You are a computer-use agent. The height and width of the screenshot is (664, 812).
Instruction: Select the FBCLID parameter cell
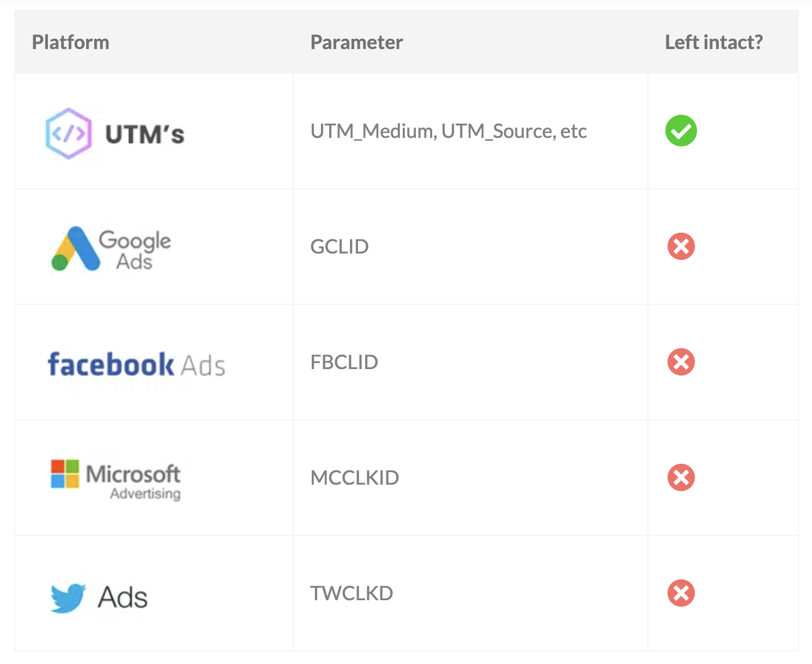tap(344, 363)
